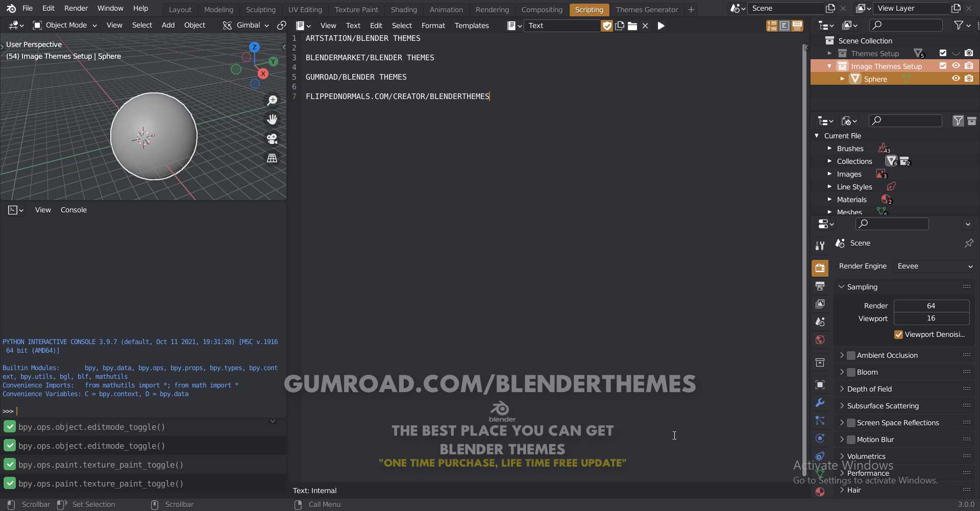Click the properties editor search field
Screen dimensions: 980x511
coord(892,224)
